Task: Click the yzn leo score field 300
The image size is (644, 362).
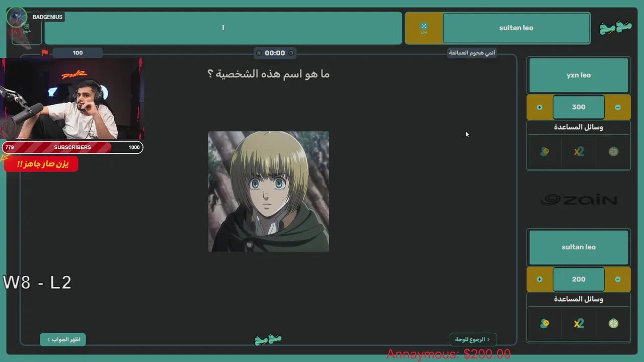Action: [579, 107]
